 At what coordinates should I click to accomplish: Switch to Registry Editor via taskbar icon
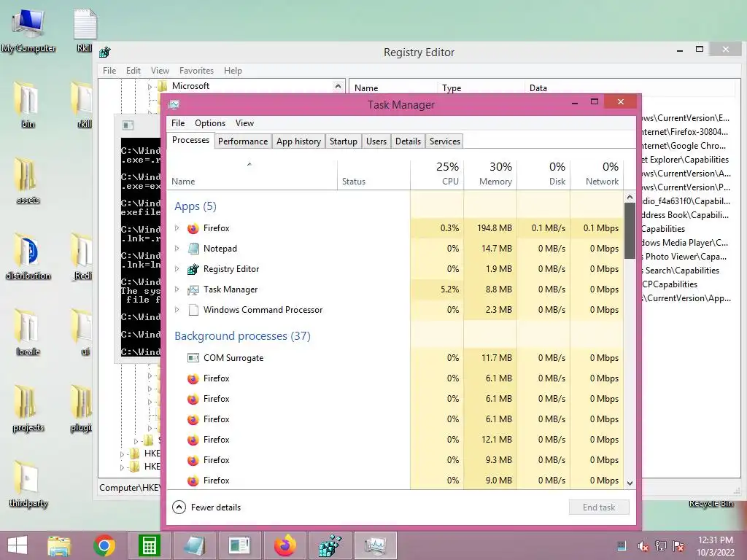coord(330,545)
